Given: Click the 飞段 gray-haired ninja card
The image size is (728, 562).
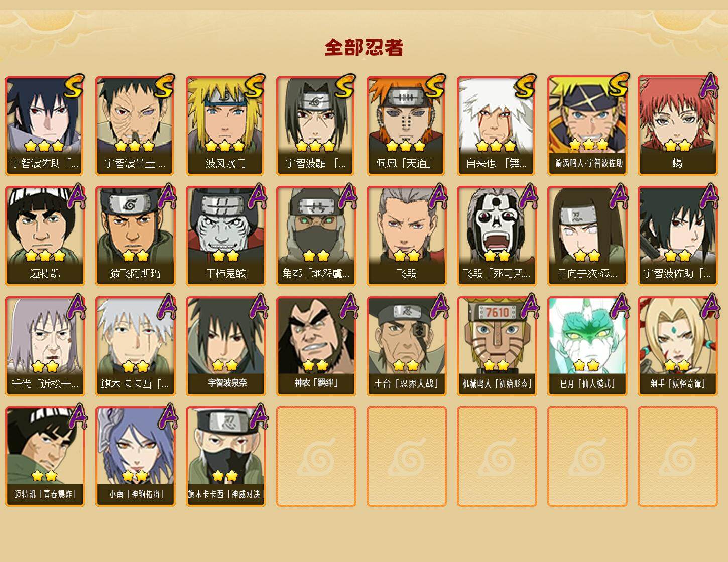Looking at the screenshot, I should [407, 236].
